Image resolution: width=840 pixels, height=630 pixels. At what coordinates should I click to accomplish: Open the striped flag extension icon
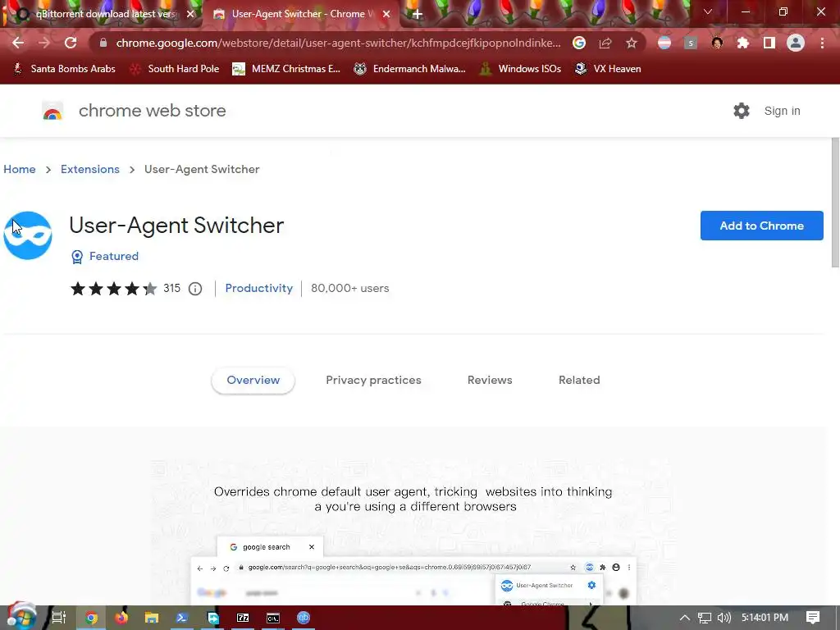click(664, 43)
